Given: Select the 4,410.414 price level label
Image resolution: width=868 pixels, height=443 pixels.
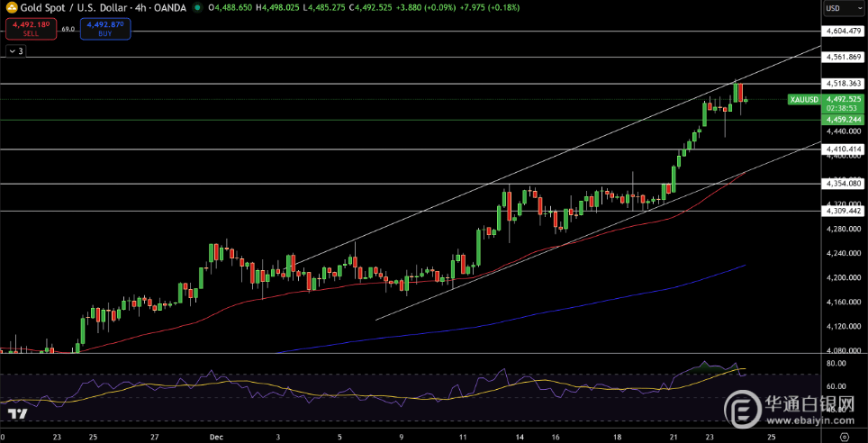Looking at the screenshot, I should pos(845,149).
